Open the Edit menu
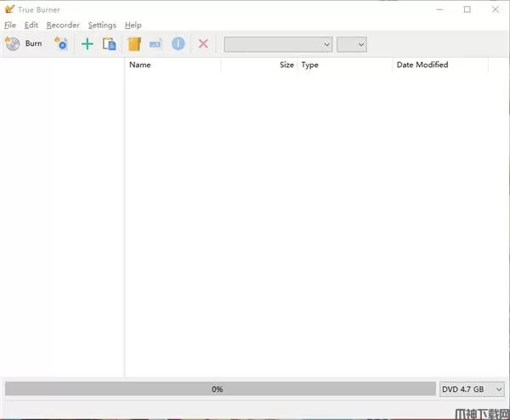Screen dimensions: 510x420 point(31,26)
